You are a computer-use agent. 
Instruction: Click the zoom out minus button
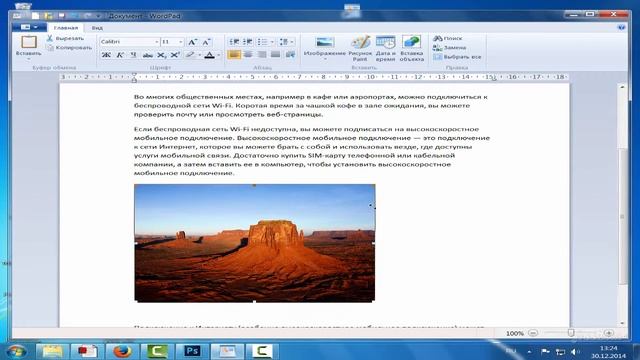[x=533, y=333]
